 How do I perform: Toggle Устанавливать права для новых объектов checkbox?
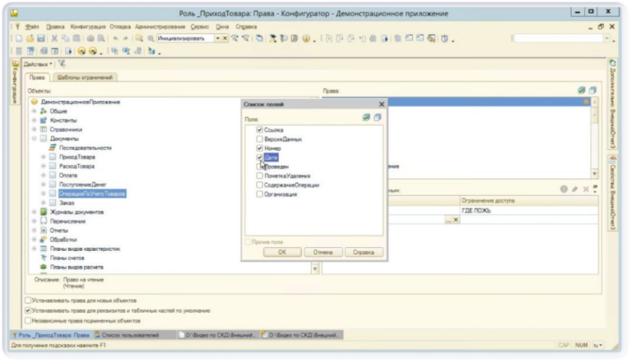pyautogui.click(x=27, y=301)
